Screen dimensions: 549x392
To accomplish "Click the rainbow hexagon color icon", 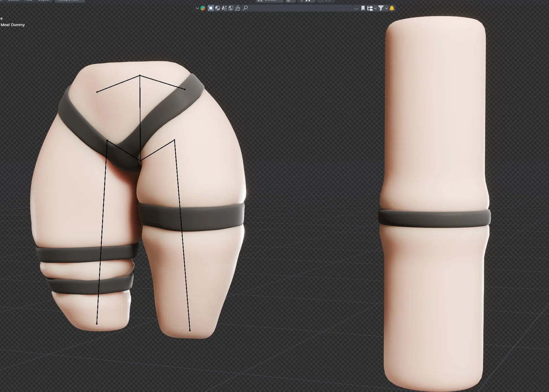I will [x=203, y=8].
